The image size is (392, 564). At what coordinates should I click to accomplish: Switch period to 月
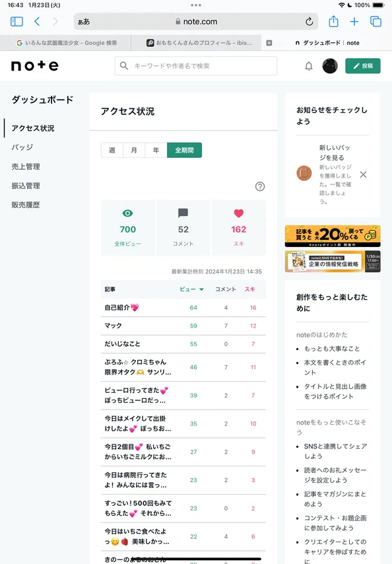pos(134,150)
